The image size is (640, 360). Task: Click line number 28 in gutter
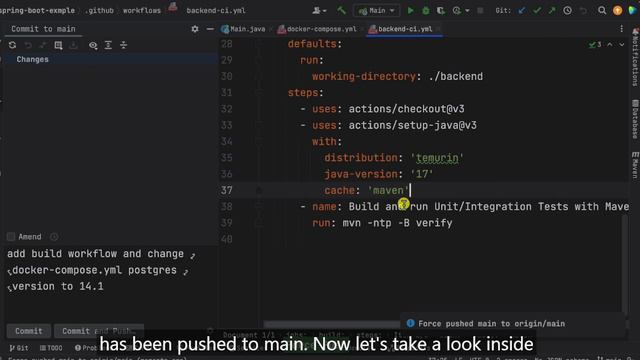227,44
